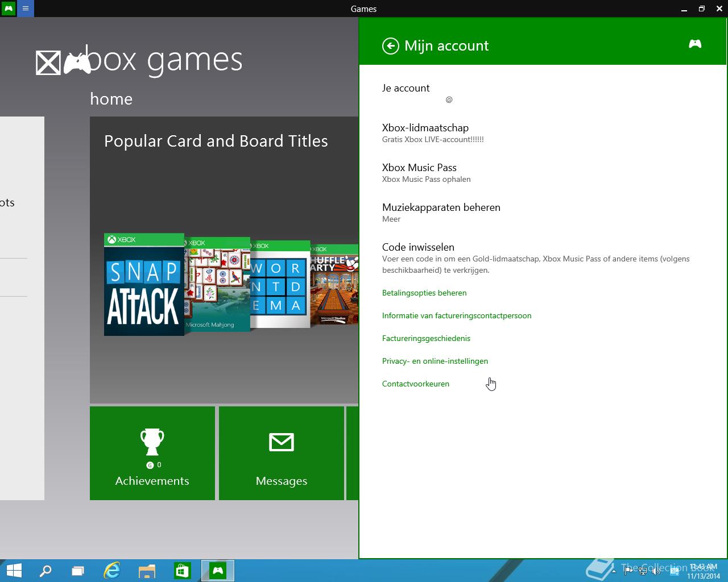Open the Snap Attack game tile
Viewport: 728px width, 582px height.
click(144, 284)
